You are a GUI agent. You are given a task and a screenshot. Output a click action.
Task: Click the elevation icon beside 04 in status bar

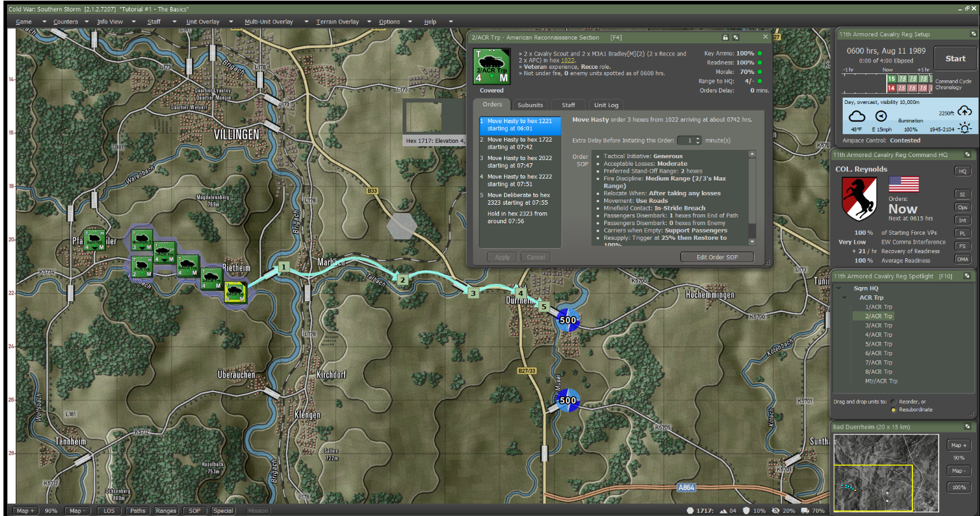[x=724, y=510]
